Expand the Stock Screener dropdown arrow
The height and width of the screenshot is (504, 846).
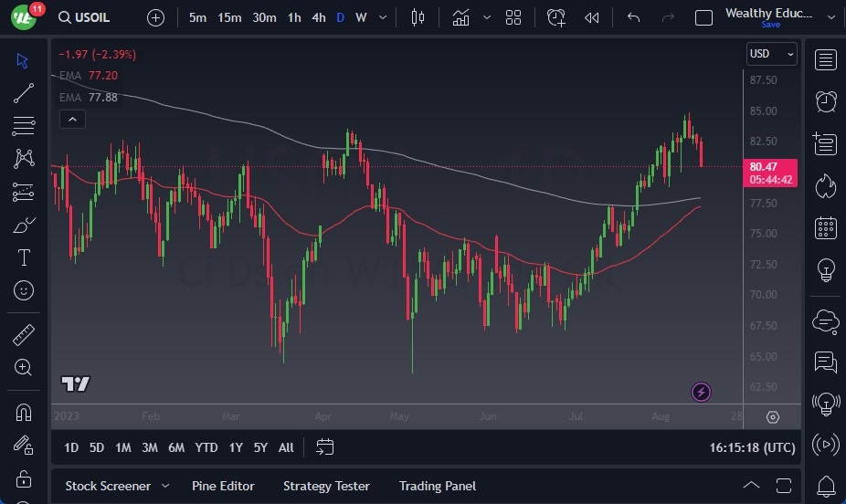[165, 486]
